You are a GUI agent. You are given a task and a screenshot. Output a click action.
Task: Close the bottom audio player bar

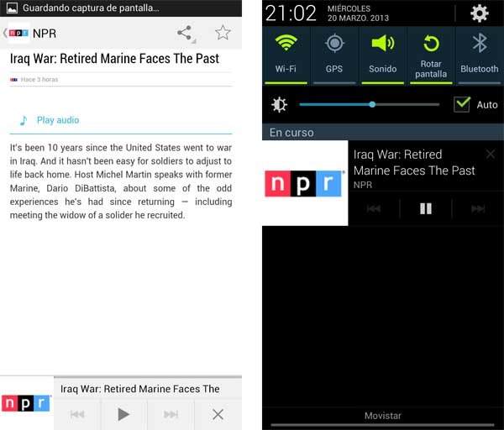tap(218, 414)
